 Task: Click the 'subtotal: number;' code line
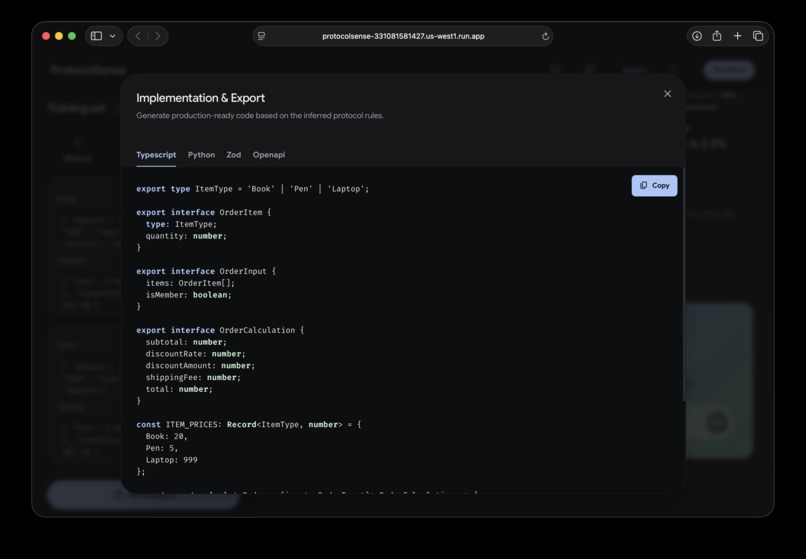pyautogui.click(x=186, y=342)
